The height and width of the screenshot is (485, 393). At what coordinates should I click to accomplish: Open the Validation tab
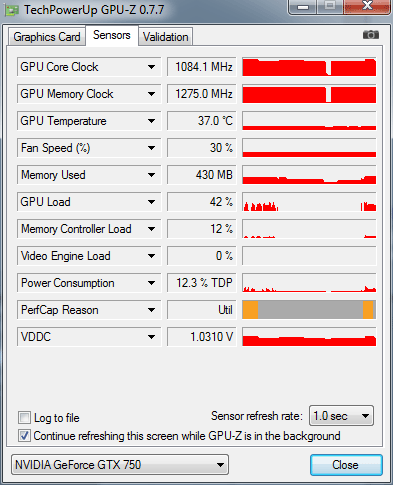coord(165,37)
